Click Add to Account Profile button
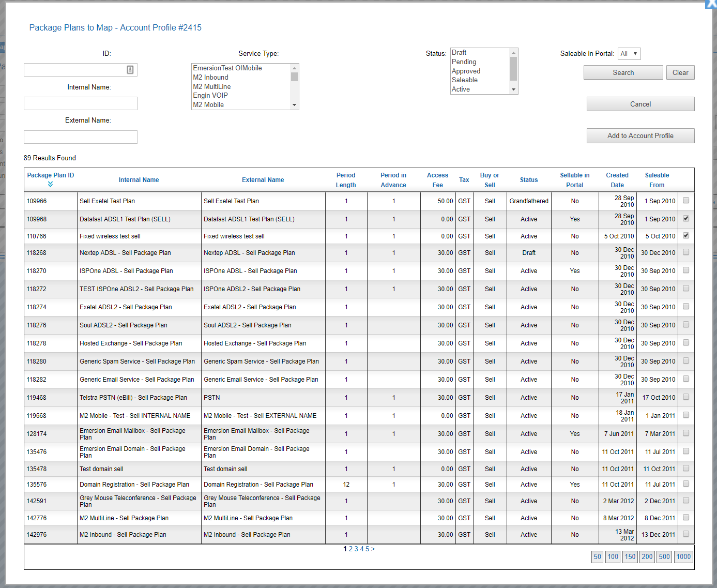Screen dimensions: 717x588 point(640,136)
